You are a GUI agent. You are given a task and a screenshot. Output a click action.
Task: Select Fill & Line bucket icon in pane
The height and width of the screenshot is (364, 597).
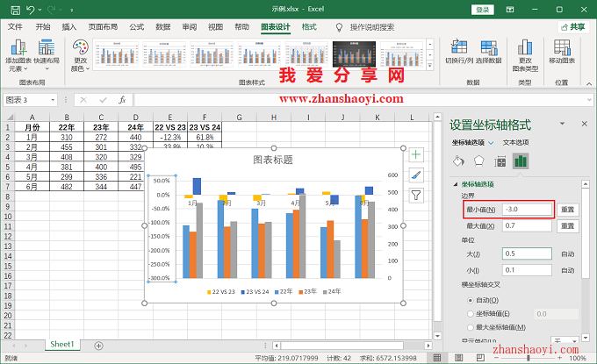(x=458, y=161)
